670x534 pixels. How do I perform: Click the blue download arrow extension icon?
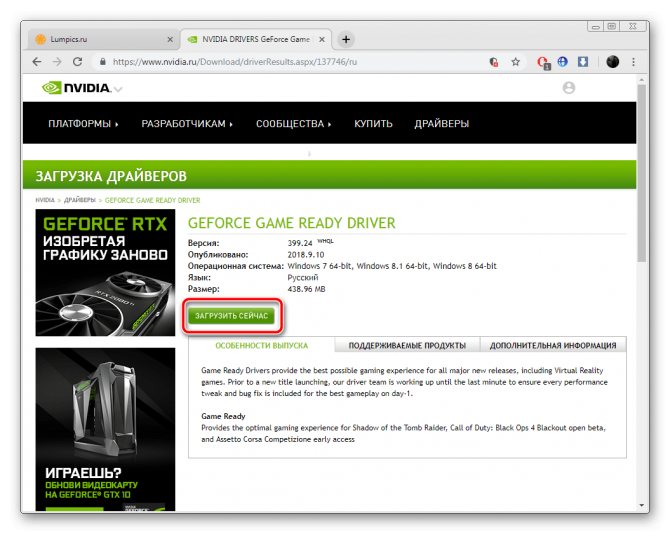tap(583, 62)
